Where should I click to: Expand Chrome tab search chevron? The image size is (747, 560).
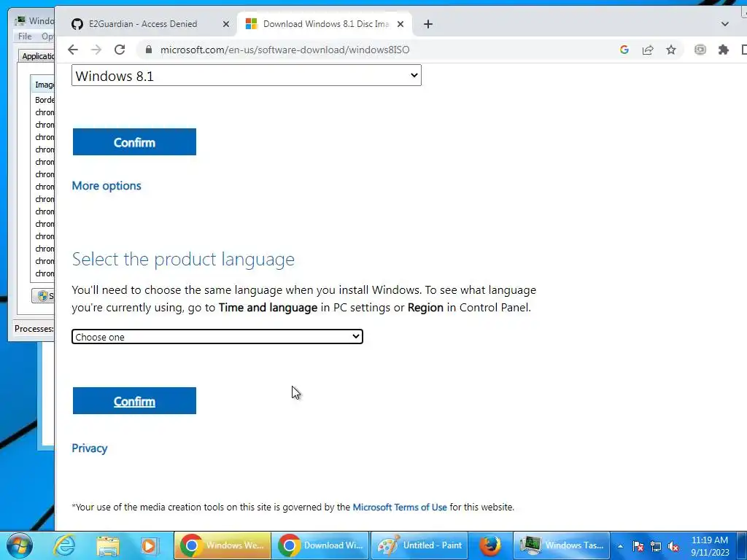pyautogui.click(x=724, y=24)
